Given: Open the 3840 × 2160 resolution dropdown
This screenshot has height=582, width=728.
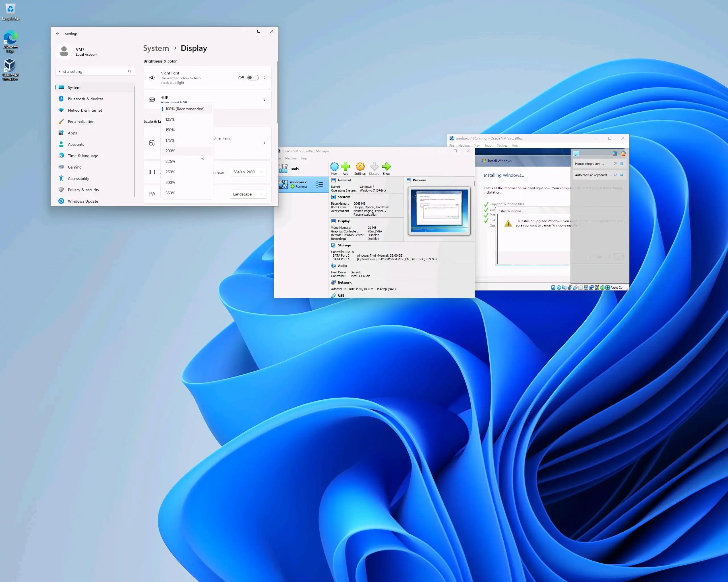Looking at the screenshot, I should pos(247,172).
